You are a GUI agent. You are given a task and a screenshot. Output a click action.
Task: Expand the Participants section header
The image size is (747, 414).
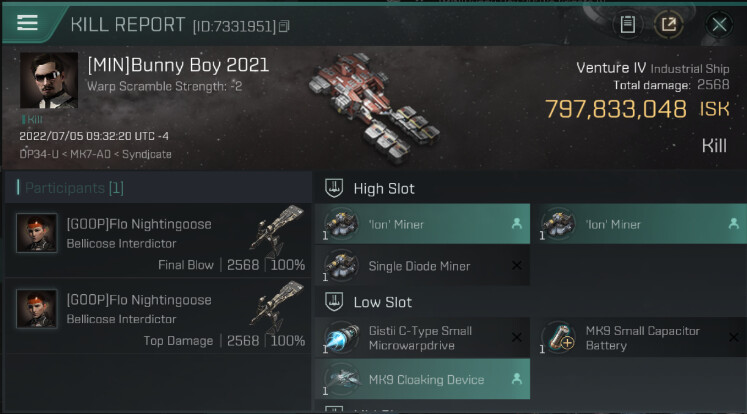[x=70, y=188]
